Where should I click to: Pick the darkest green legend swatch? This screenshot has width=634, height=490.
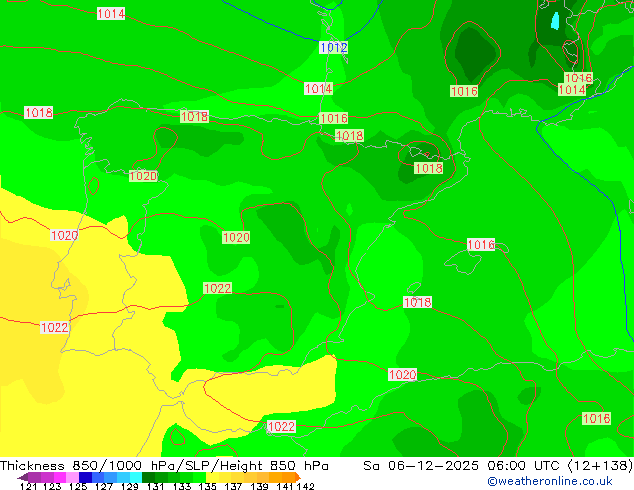pyautogui.click(x=148, y=477)
